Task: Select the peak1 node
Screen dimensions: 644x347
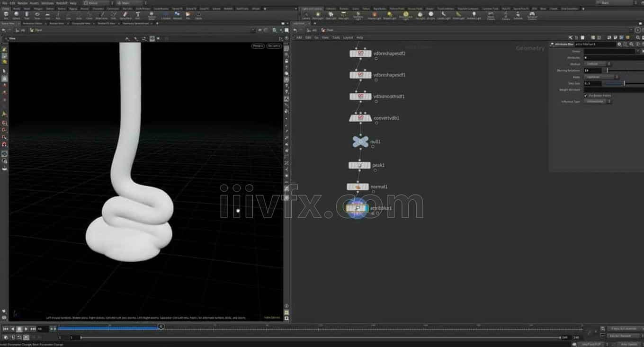Action: 359,165
